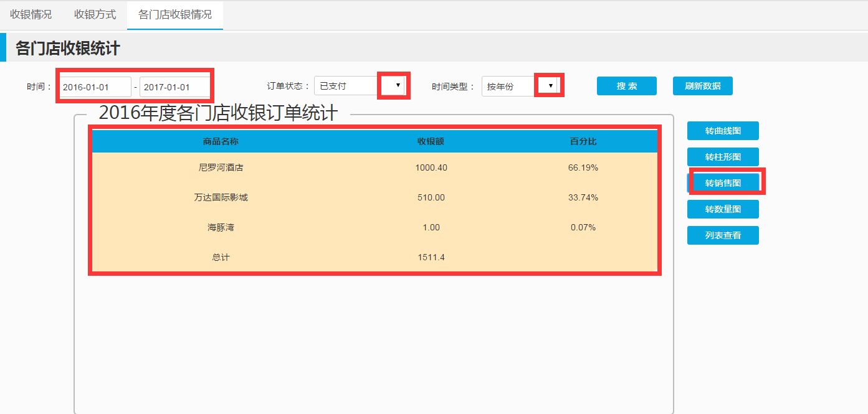Click the 已支付 order status combo box
The width and height of the screenshot is (868, 414).
tap(346, 86)
